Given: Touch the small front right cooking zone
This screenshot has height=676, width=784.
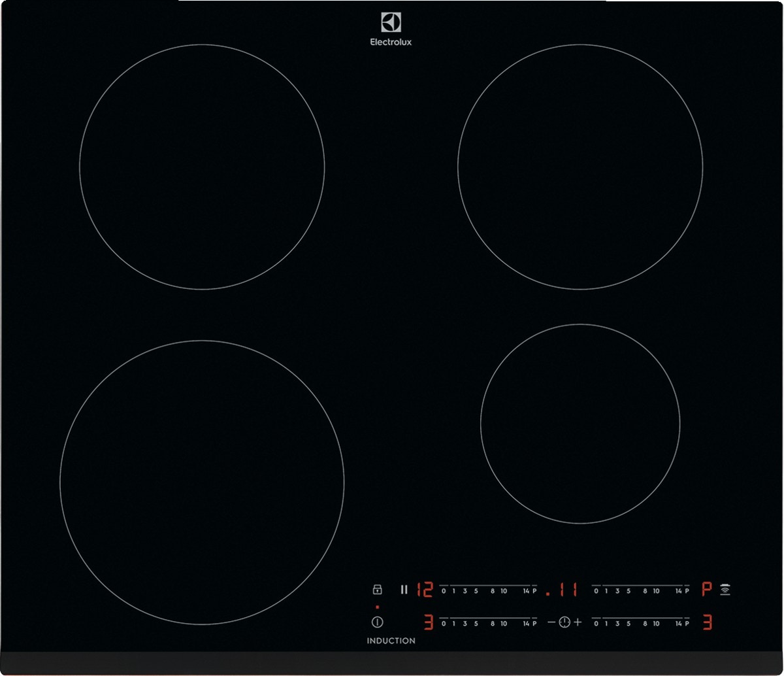Looking at the screenshot, I should 580,424.
